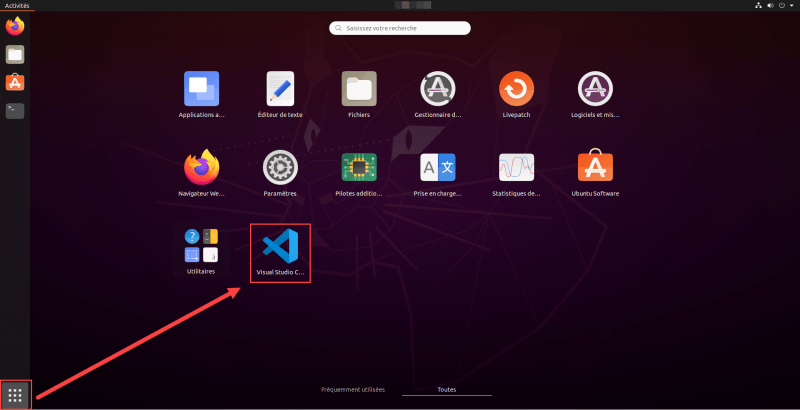Click the power icon in top bar
Image resolution: width=800 pixels, height=410 pixels.
782,6
